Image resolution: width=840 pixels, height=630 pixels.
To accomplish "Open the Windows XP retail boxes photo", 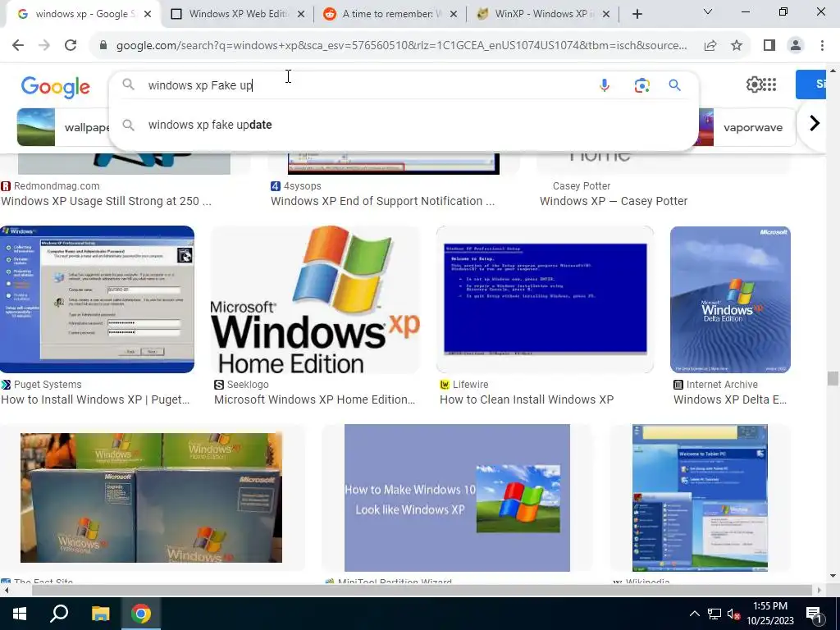I will point(151,498).
